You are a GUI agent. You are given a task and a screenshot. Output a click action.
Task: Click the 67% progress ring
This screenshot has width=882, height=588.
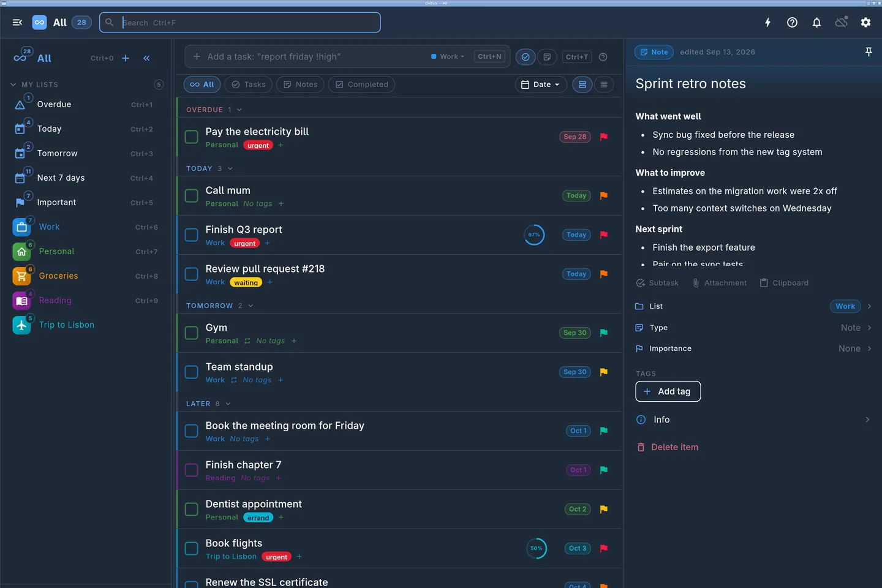534,235
